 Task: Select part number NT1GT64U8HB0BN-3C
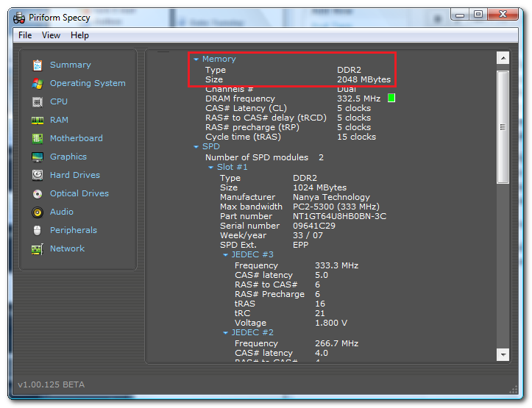pos(340,216)
